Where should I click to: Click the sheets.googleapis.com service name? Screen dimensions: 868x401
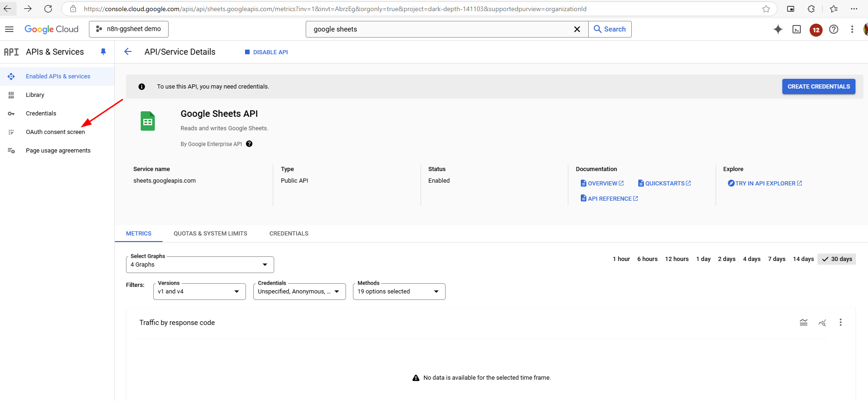point(164,181)
